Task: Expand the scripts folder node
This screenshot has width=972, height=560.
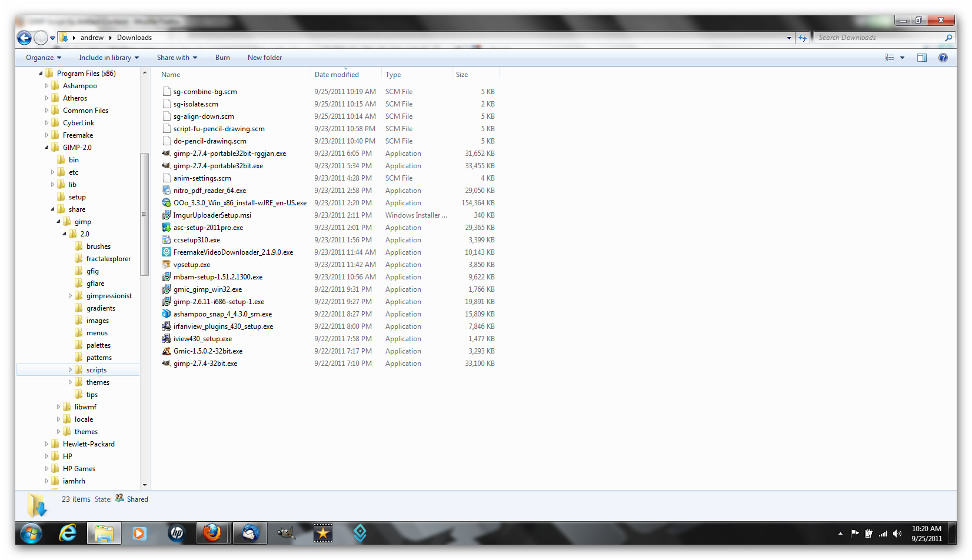Action: (70, 370)
